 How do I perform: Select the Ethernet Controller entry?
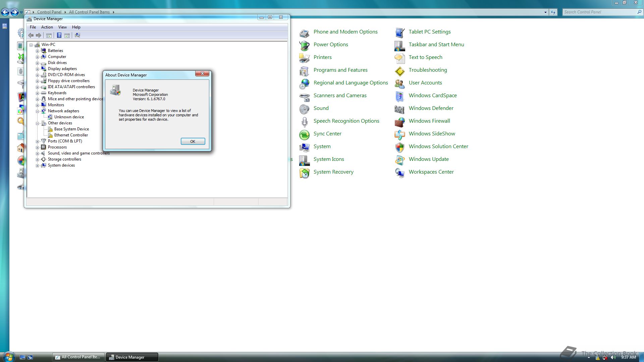click(x=71, y=135)
